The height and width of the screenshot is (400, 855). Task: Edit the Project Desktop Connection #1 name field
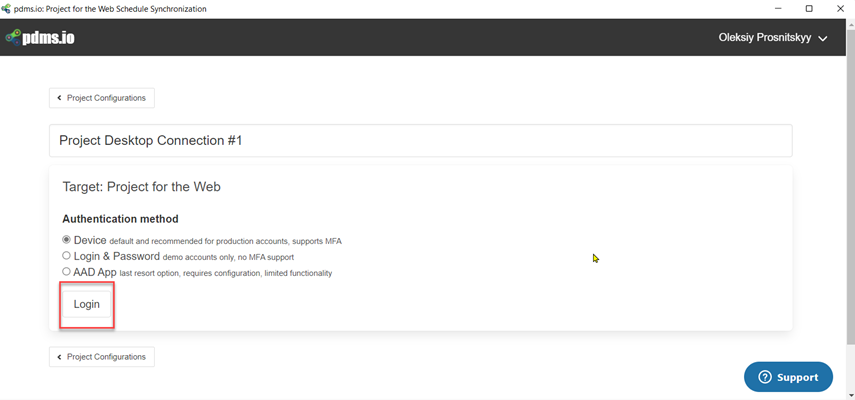tap(420, 141)
